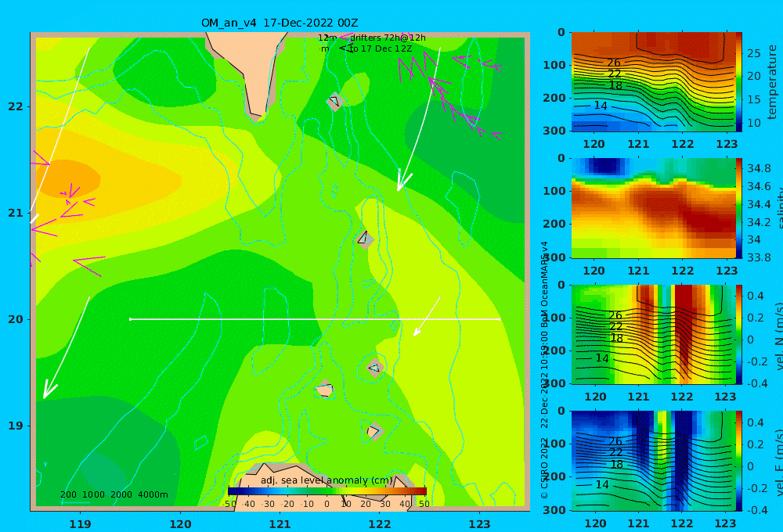Click the vel. E panel's vertical colorbar

pos(738,461)
